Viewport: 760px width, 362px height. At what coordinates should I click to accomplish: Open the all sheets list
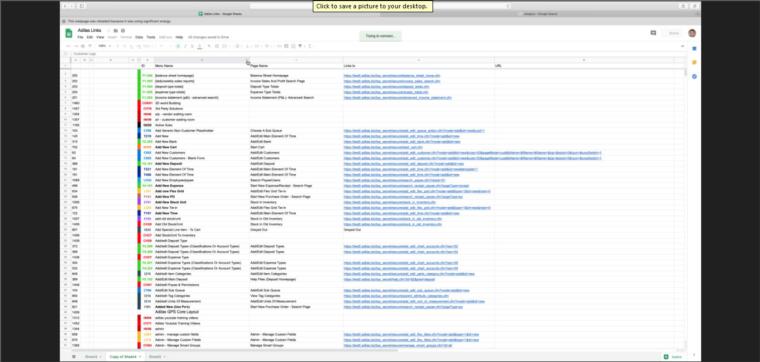point(74,356)
